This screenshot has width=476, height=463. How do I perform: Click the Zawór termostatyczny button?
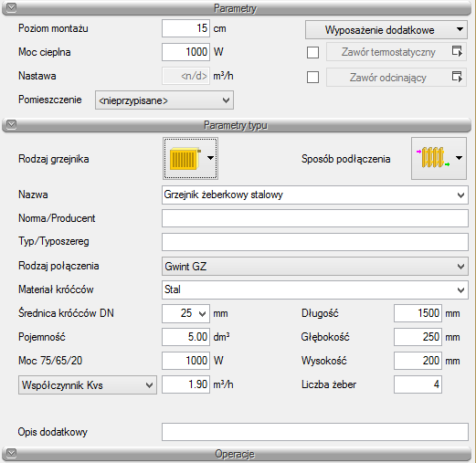click(388, 52)
